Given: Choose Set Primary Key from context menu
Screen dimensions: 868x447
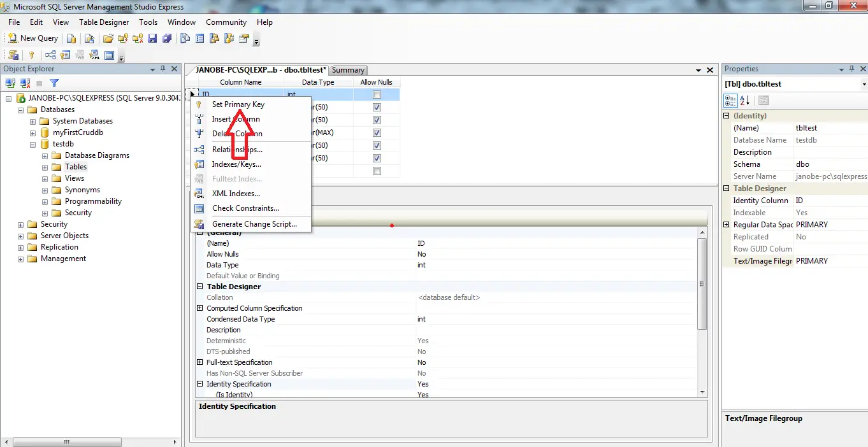Looking at the screenshot, I should (251, 104).
